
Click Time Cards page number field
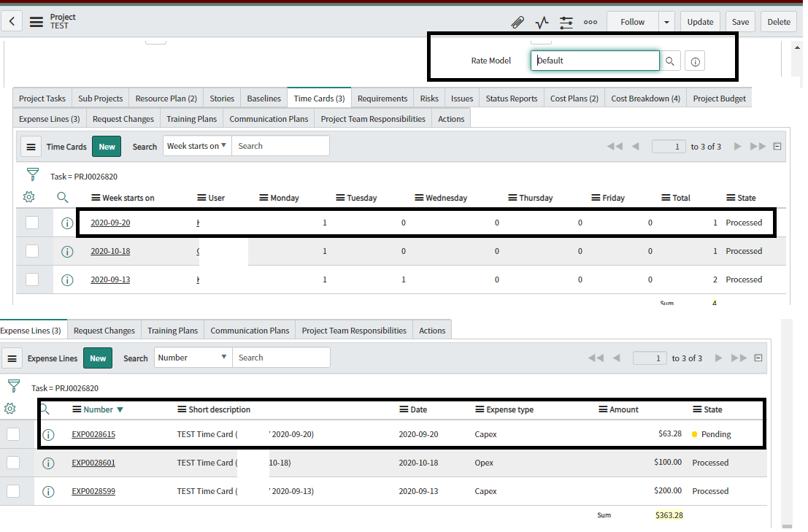pyautogui.click(x=669, y=147)
